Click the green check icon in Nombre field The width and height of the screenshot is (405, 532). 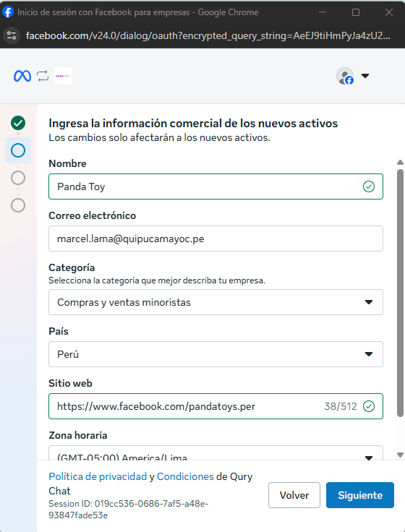click(369, 186)
